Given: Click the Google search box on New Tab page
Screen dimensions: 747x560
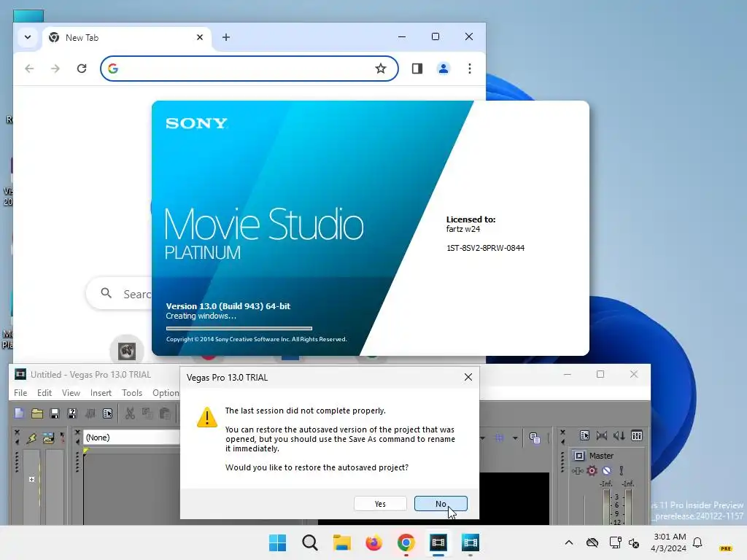Looking at the screenshot, I should pos(119,293).
